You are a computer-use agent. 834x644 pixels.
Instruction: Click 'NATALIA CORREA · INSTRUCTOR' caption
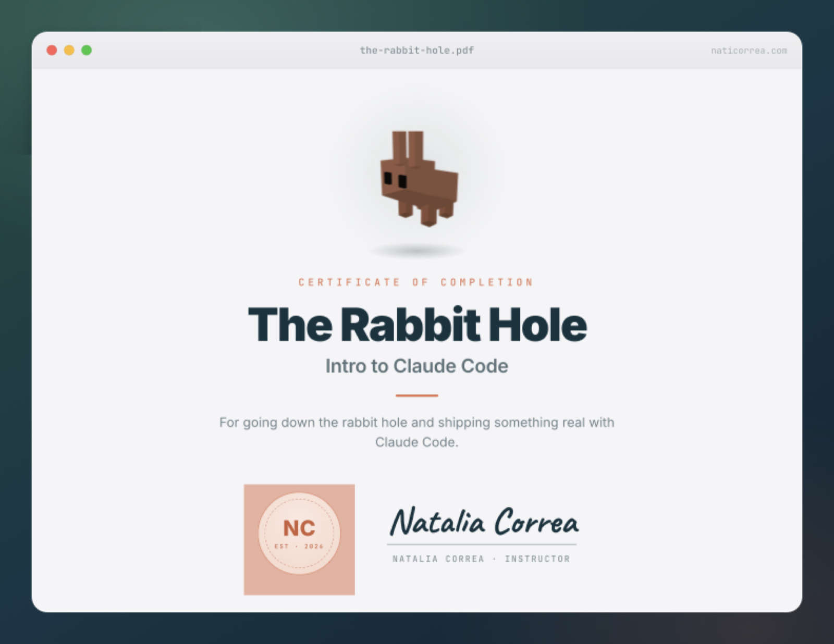tap(481, 559)
